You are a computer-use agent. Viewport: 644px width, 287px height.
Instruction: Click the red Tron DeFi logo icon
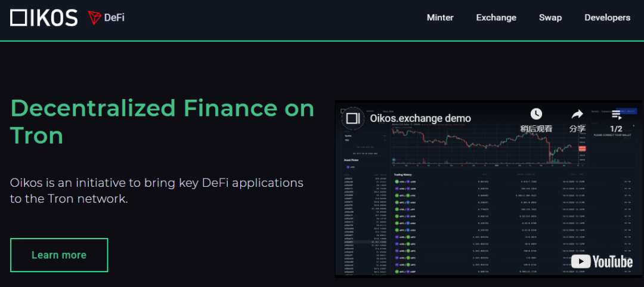(94, 18)
